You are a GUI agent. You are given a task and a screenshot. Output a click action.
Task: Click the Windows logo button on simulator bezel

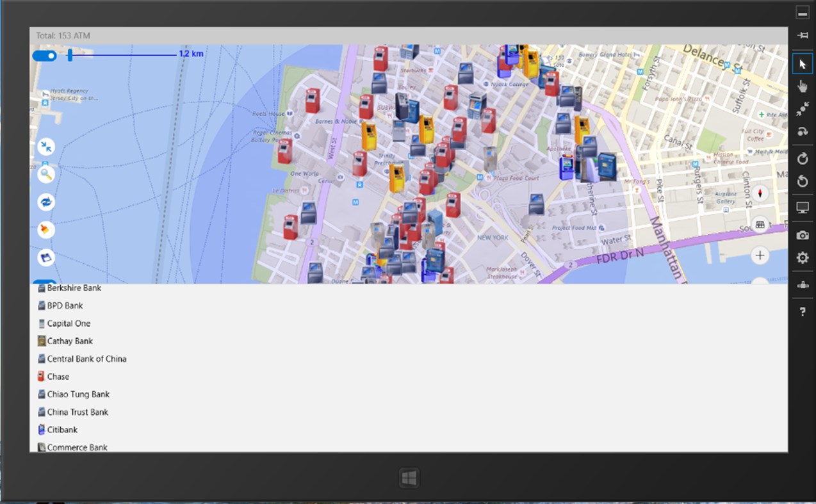tap(409, 478)
